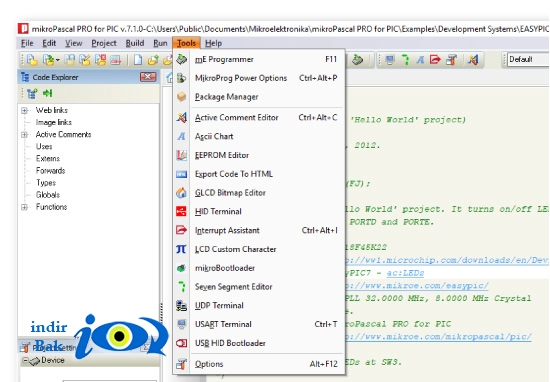The height and width of the screenshot is (382, 550).
Task: Click the Save Project toolbar icon
Action: pos(70,60)
